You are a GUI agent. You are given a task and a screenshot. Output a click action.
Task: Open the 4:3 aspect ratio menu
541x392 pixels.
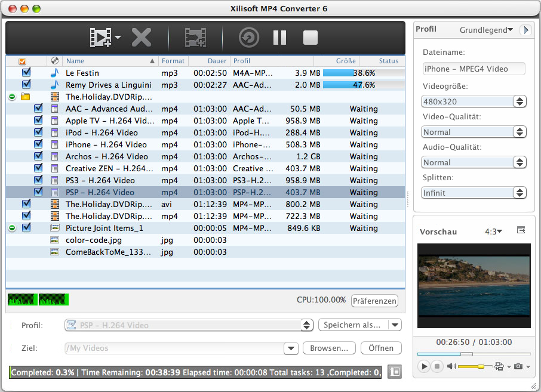click(x=493, y=232)
